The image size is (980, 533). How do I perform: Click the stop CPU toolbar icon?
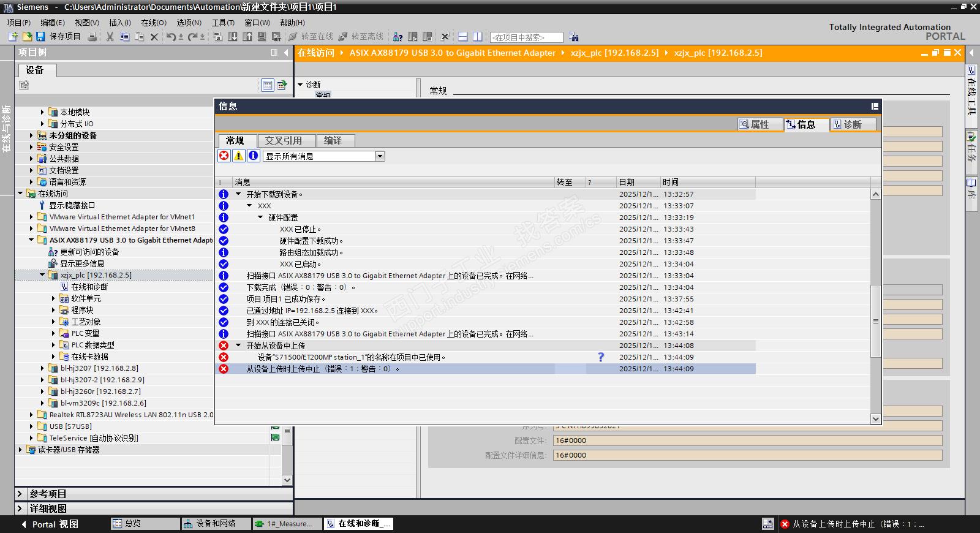pyautogui.click(x=428, y=37)
